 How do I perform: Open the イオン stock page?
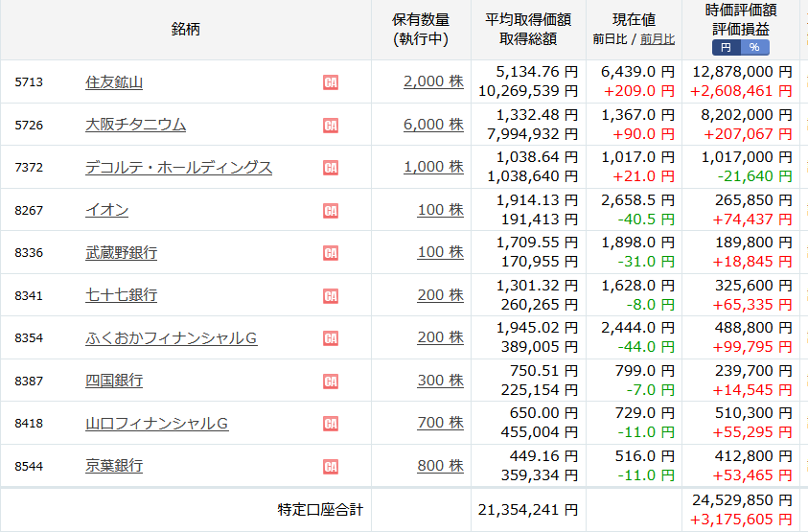106,210
